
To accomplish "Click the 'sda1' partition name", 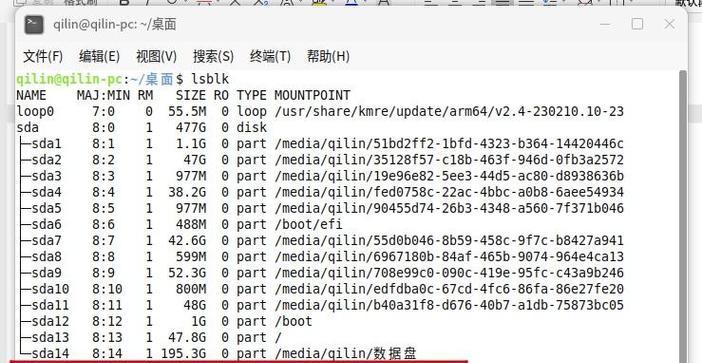I will (46, 144).
